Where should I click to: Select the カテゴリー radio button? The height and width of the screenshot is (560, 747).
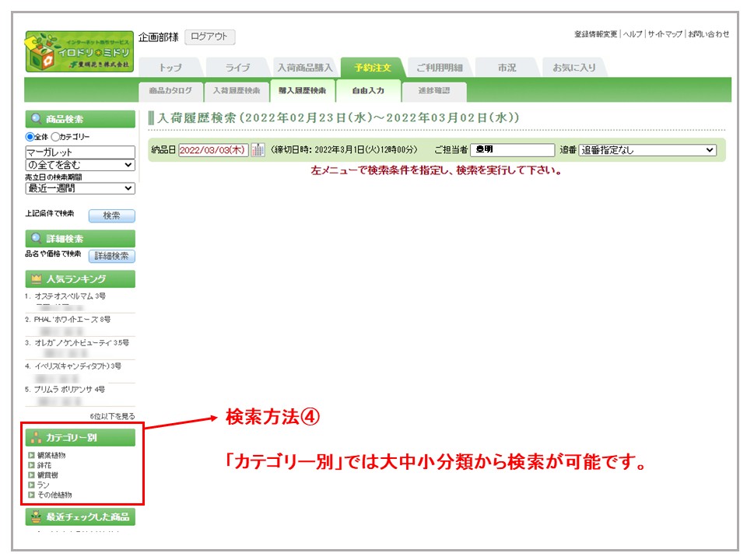click(x=56, y=137)
